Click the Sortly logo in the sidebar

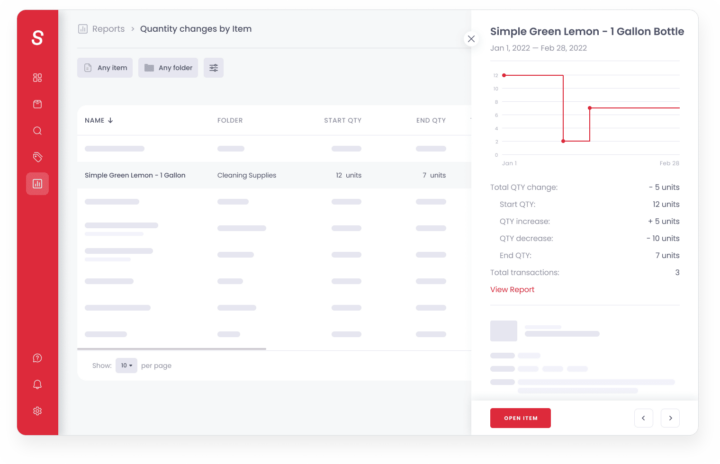point(37,38)
